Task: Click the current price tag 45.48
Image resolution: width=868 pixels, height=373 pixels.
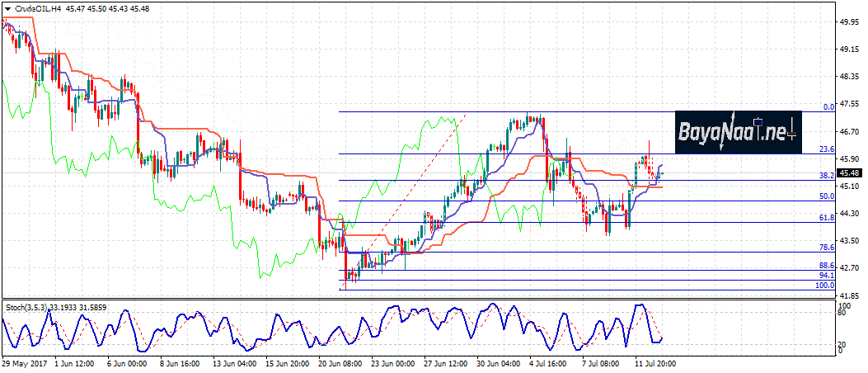Action: pos(850,173)
